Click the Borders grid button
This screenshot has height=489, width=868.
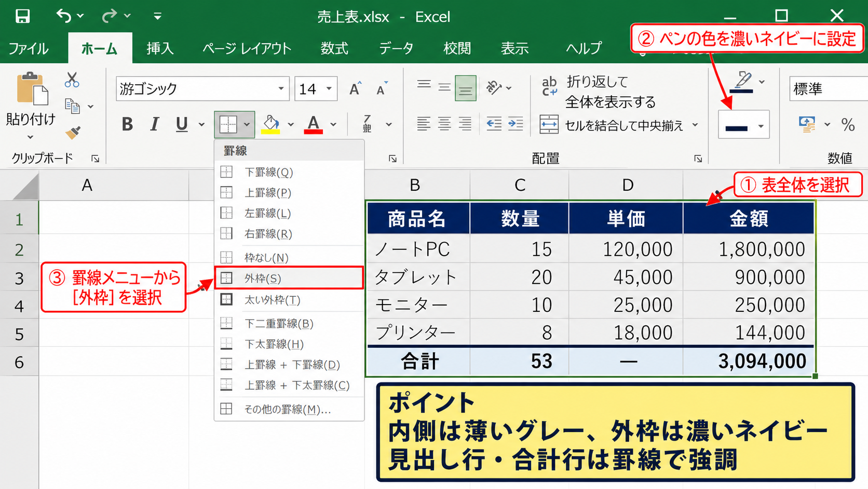[x=228, y=124]
